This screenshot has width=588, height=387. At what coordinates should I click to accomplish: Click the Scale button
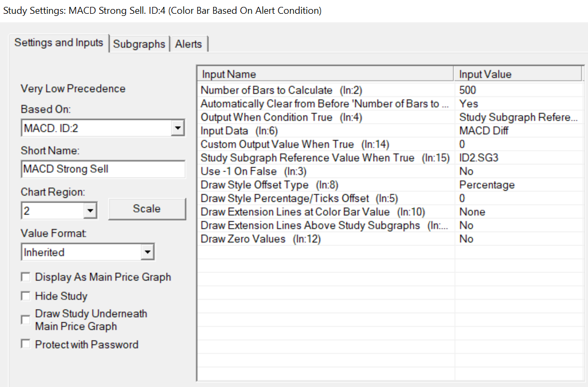tap(147, 209)
